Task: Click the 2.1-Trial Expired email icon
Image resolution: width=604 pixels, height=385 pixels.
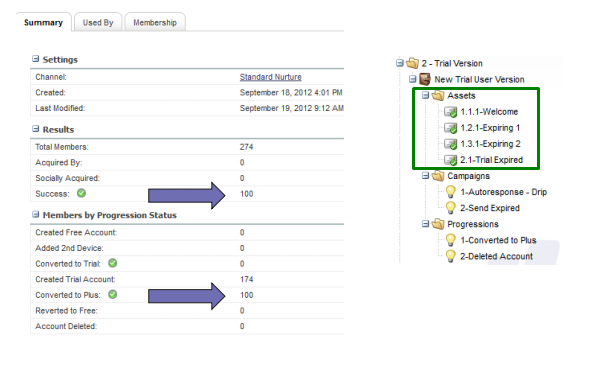Action: point(450,160)
